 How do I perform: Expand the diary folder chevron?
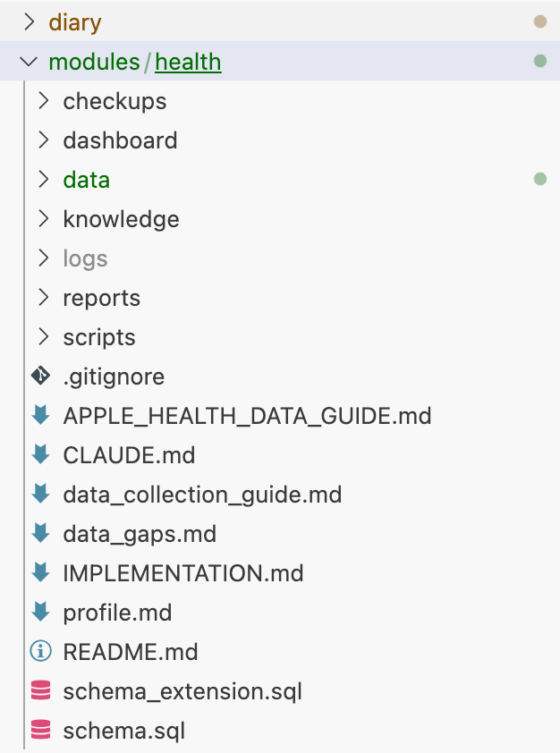[x=29, y=22]
